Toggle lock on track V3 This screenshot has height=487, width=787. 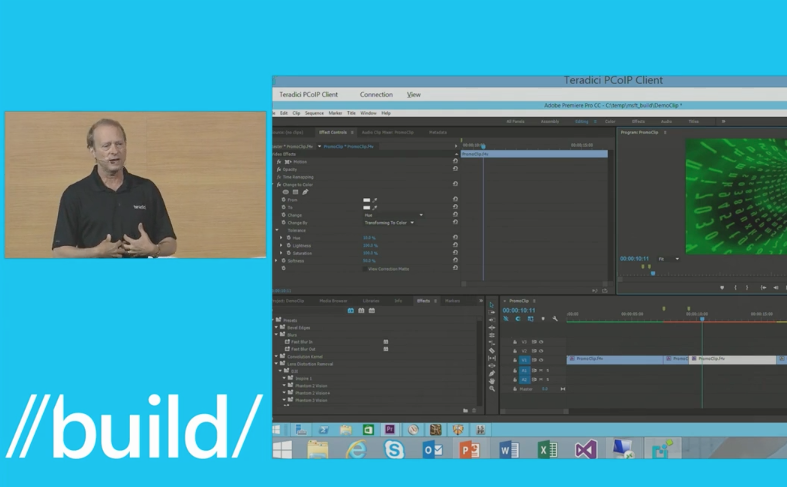pyautogui.click(x=515, y=342)
